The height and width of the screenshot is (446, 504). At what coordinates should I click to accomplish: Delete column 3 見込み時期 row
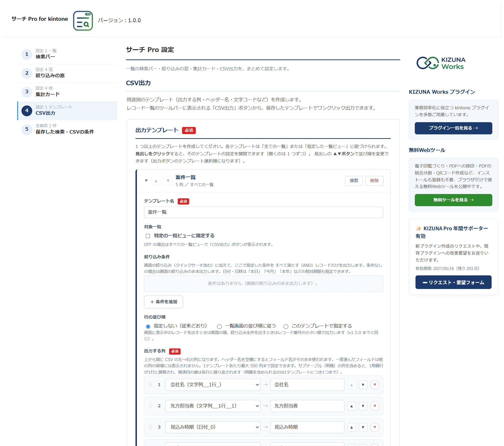coord(374,427)
